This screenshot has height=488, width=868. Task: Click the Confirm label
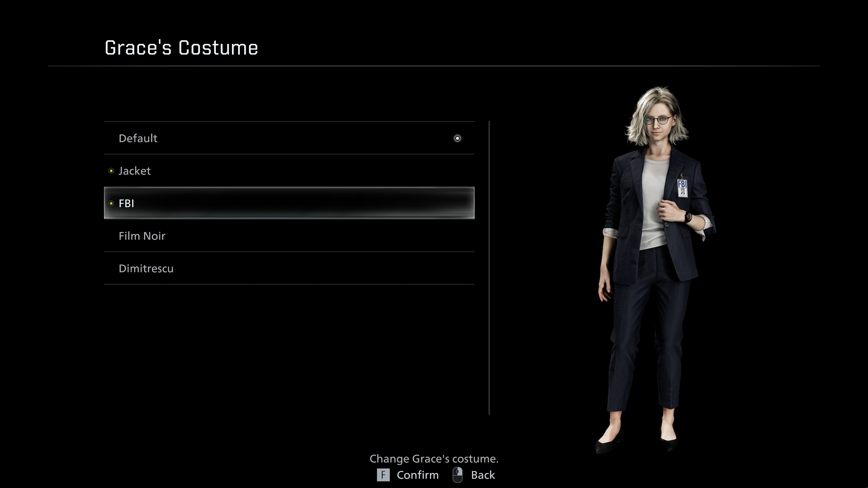point(417,475)
